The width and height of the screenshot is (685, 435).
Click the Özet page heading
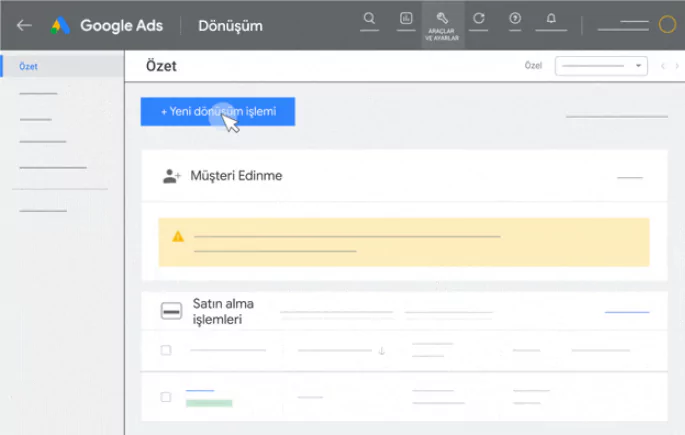[161, 66]
